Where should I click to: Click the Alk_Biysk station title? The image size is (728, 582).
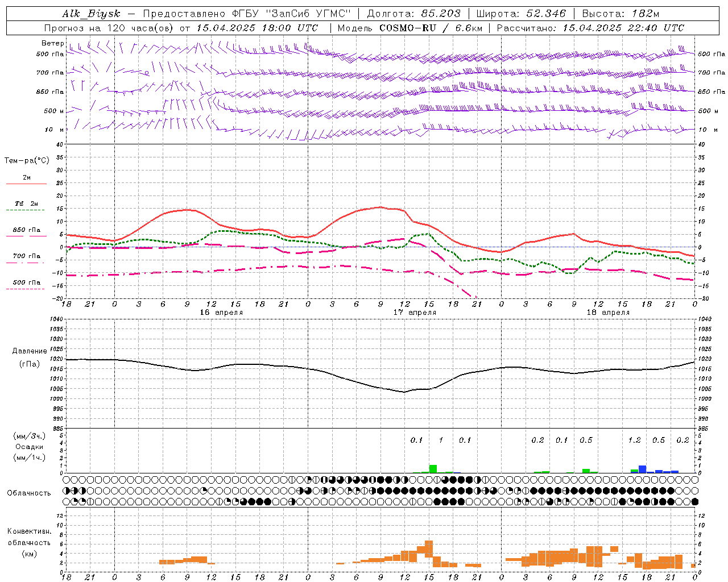92,14
